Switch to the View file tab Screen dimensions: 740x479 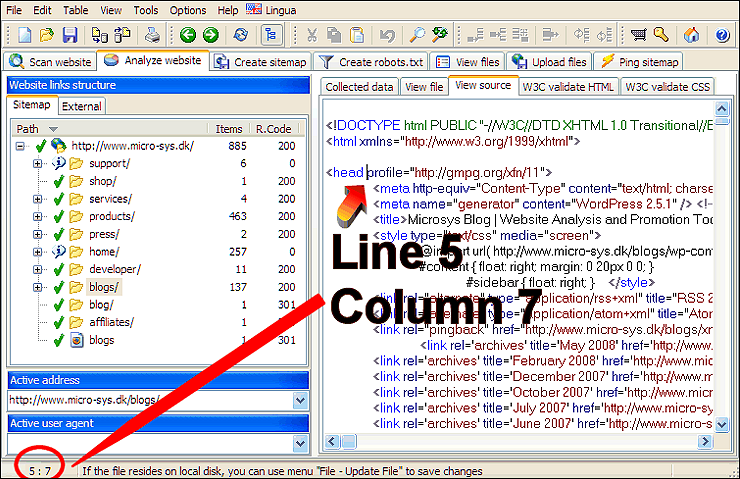pyautogui.click(x=424, y=87)
